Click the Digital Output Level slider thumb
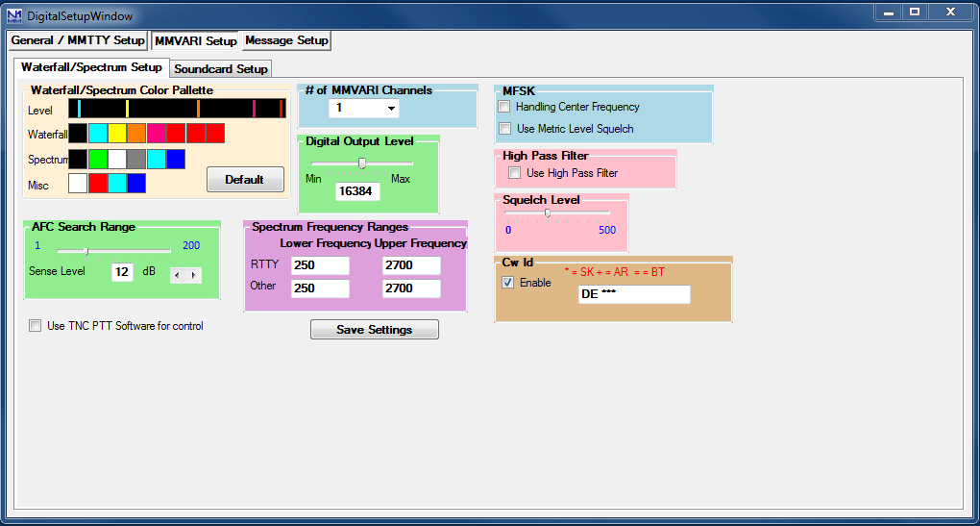 tap(362, 163)
